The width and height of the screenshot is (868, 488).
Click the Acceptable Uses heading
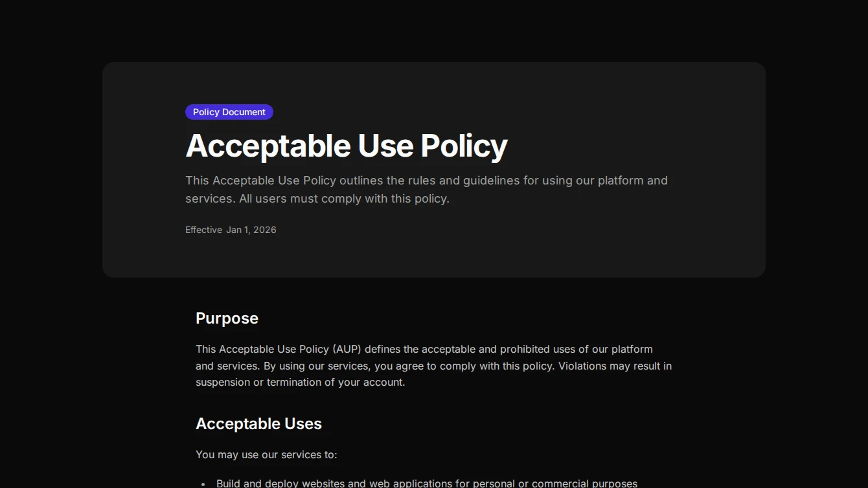point(258,424)
